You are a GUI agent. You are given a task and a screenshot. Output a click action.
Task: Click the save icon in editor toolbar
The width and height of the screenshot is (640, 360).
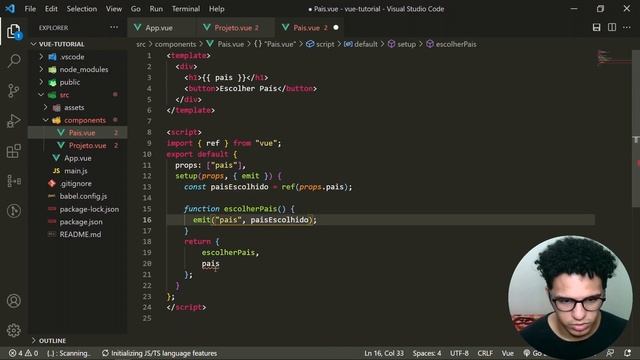pos(596,27)
